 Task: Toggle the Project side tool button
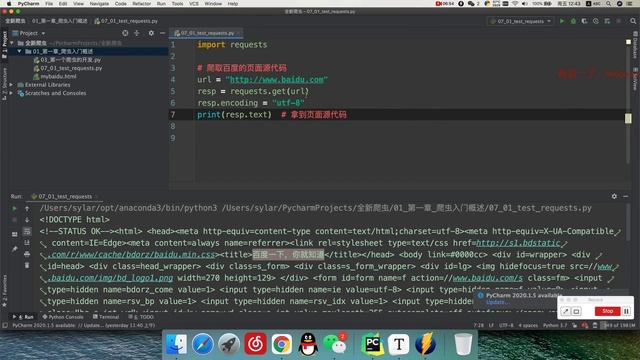pyautogui.click(x=4, y=44)
